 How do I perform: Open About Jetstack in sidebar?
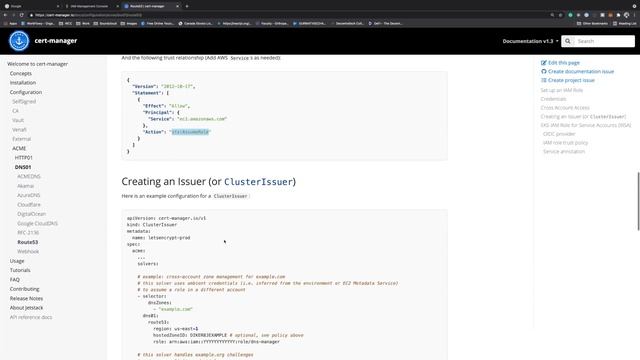(x=27, y=308)
